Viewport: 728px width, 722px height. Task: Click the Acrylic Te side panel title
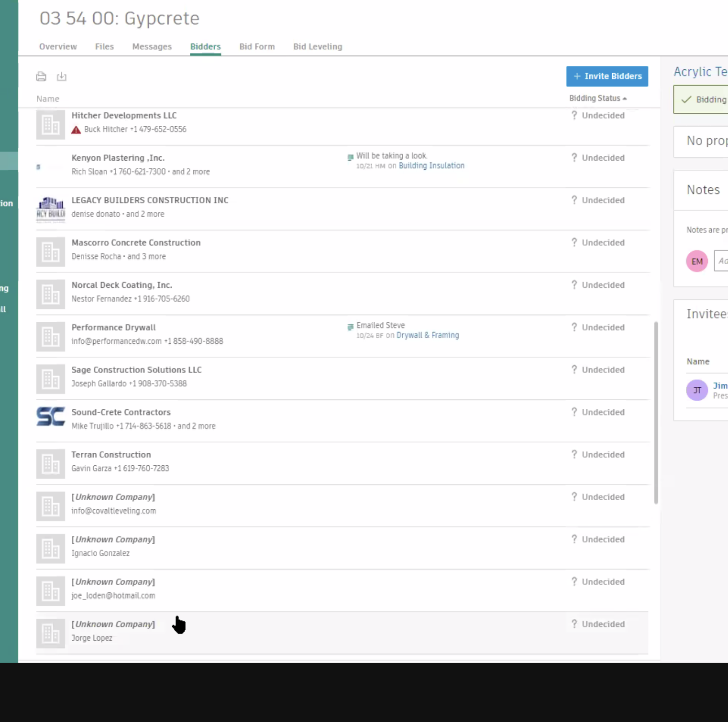[701, 72]
